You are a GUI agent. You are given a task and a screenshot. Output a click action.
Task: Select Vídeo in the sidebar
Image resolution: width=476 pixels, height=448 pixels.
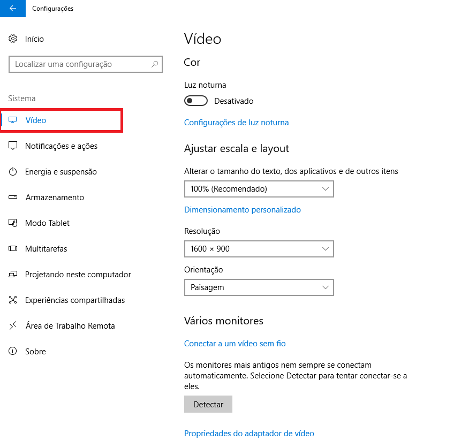[x=62, y=120]
